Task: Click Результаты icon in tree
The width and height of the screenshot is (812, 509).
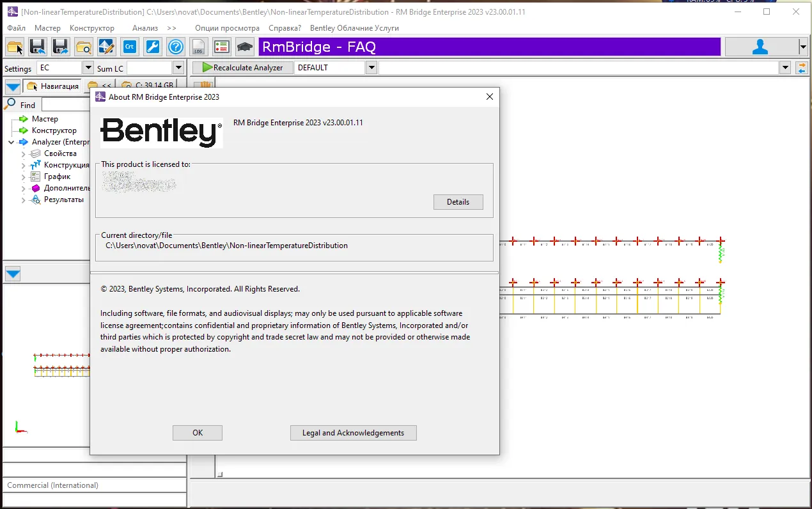Action: pyautogui.click(x=36, y=200)
